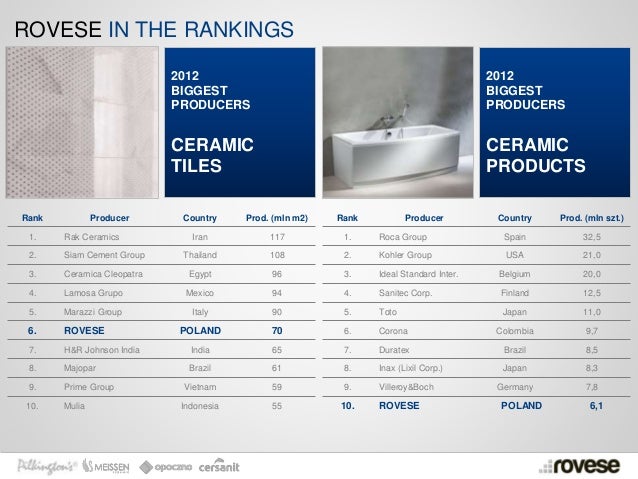Select 'Ideal Standard Inter.' producer cell
The width and height of the screenshot is (638, 479).
pyautogui.click(x=418, y=274)
